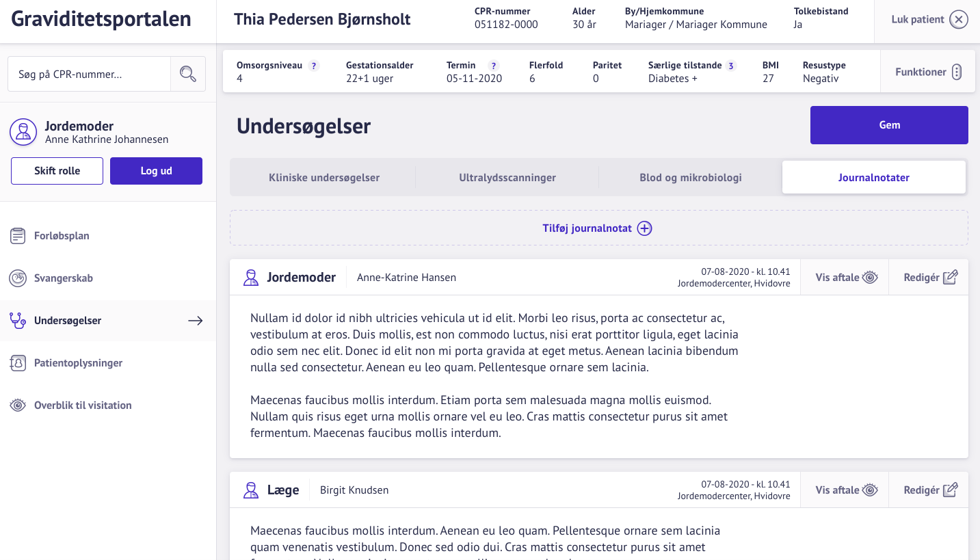Screen dimensions: 980x560
Task: Go to Svangerskab sidebar section
Action: [63, 278]
